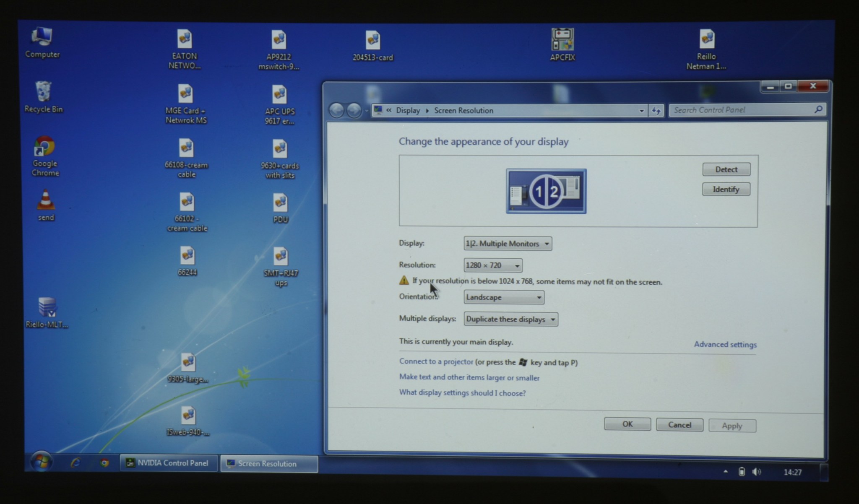Refresh the Control Panel address bar

pos(656,111)
